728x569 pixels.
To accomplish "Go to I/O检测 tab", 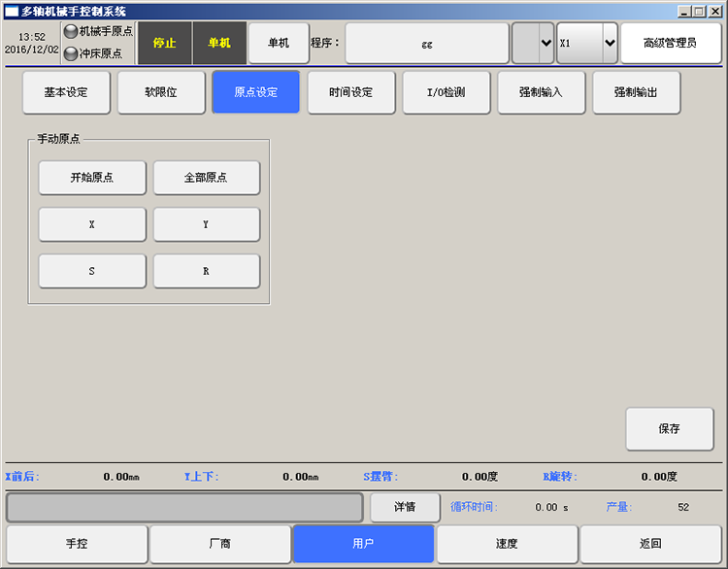I will pyautogui.click(x=446, y=92).
